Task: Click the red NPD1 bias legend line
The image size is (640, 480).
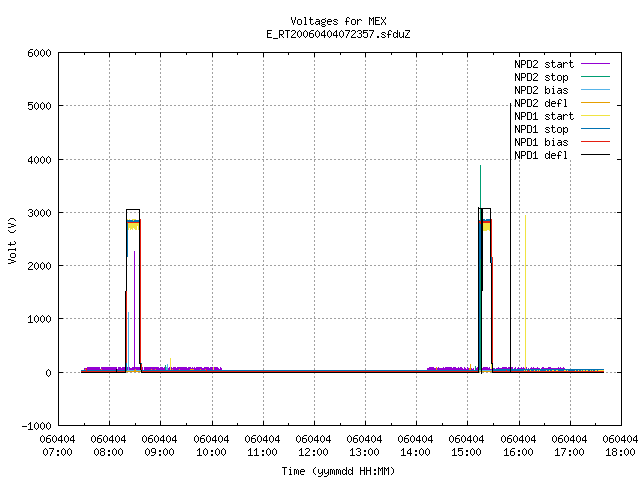Action: [x=595, y=142]
